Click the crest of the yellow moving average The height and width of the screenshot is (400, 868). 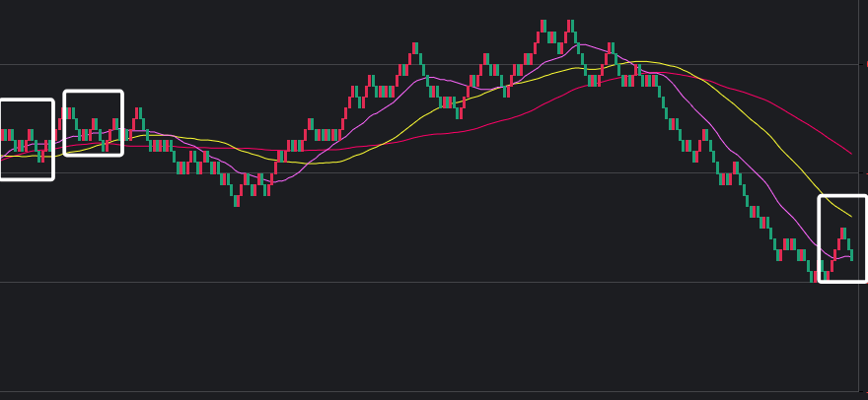tap(641, 61)
